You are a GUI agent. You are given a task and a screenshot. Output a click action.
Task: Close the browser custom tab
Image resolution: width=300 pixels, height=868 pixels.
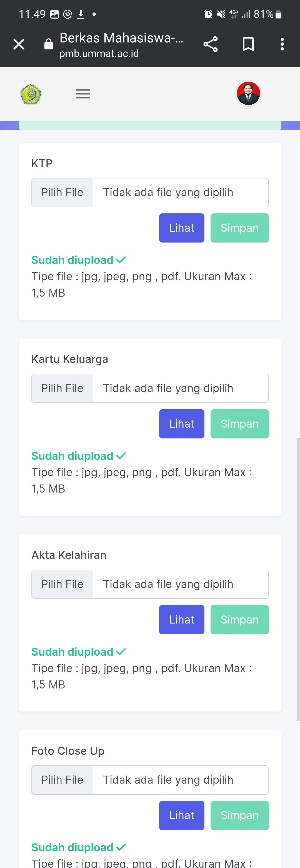click(19, 44)
